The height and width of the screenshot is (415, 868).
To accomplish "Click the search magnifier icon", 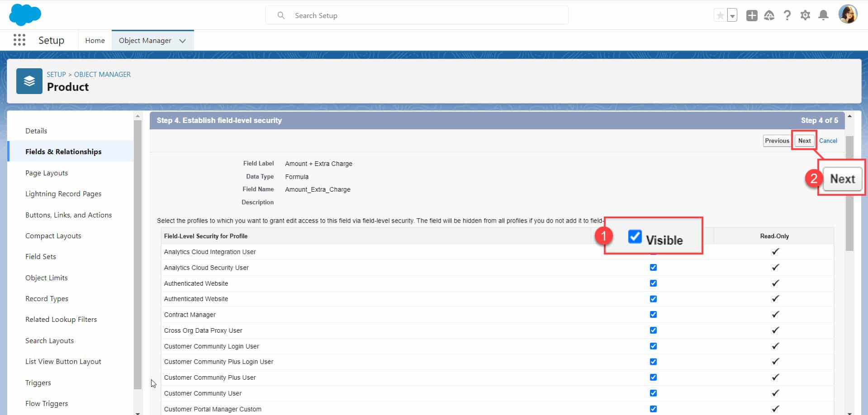I will 281,15.
